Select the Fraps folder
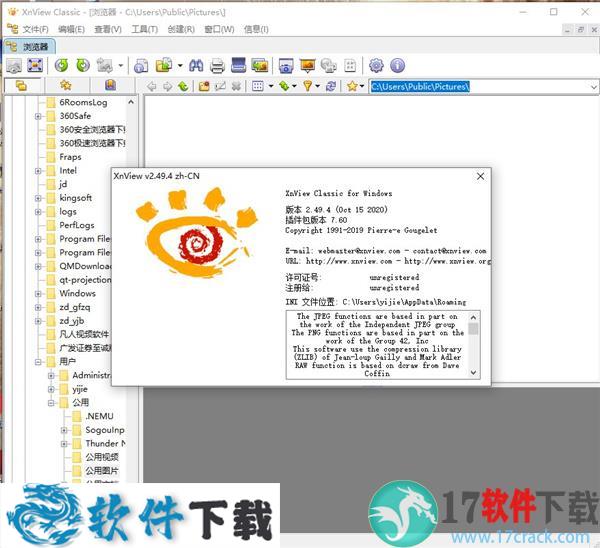 [64, 157]
